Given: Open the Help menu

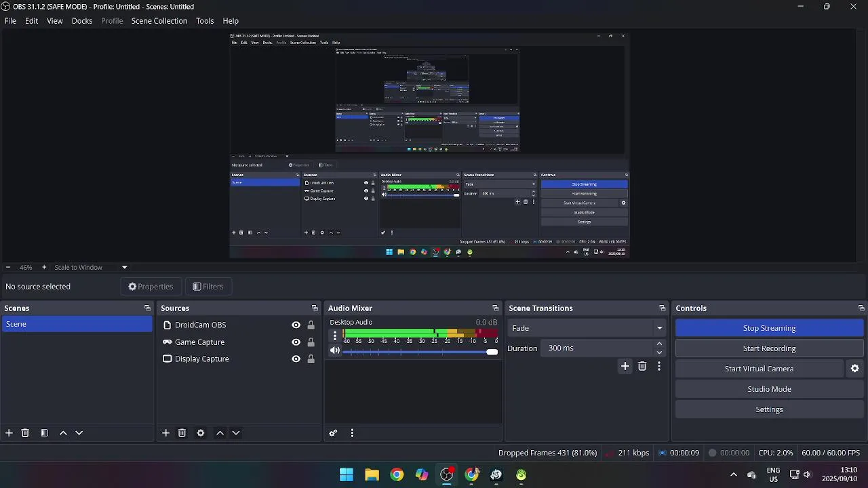Looking at the screenshot, I should pyautogui.click(x=231, y=21).
